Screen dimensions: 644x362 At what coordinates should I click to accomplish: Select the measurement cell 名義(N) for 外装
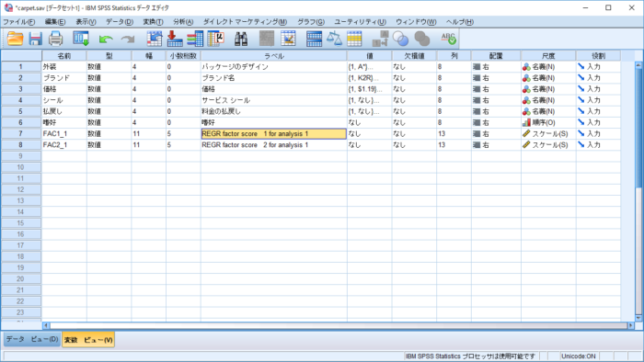(x=548, y=66)
